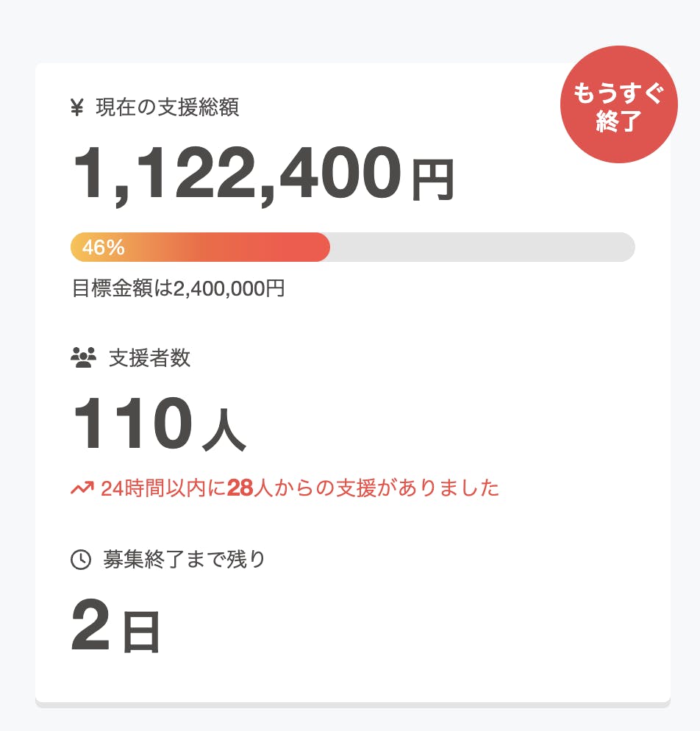Image resolution: width=700 pixels, height=731 pixels.
Task: Click the red もうすぐ終了 badge
Action: (x=618, y=105)
